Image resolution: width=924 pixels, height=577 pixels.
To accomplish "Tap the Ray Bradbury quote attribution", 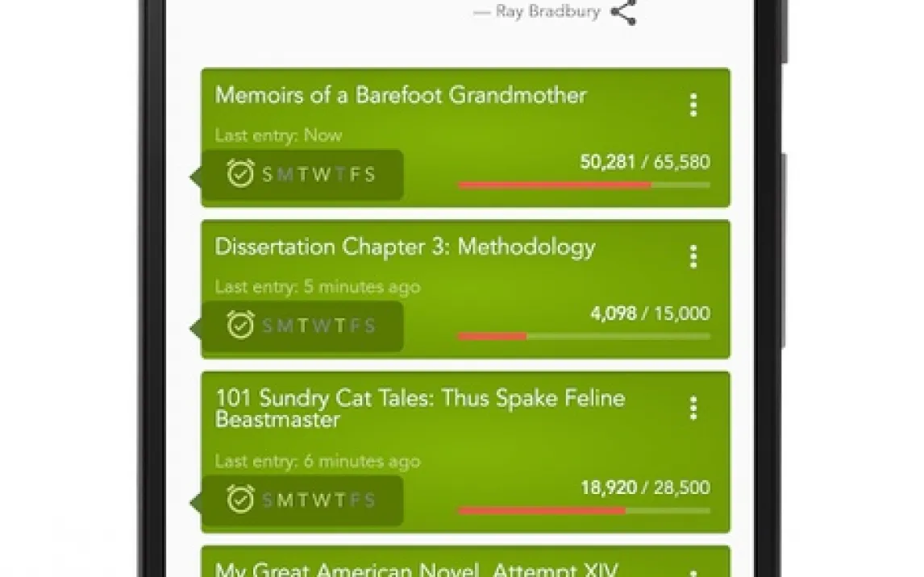I will pyautogui.click(x=547, y=13).
